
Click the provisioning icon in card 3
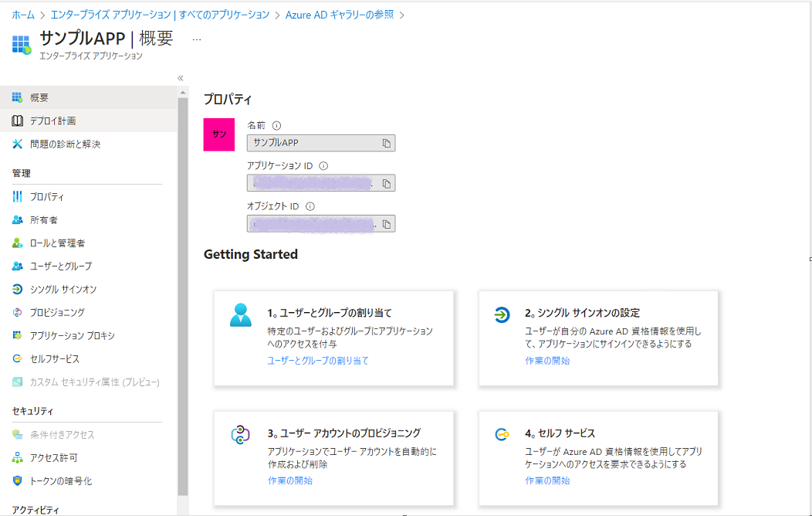[241, 435]
